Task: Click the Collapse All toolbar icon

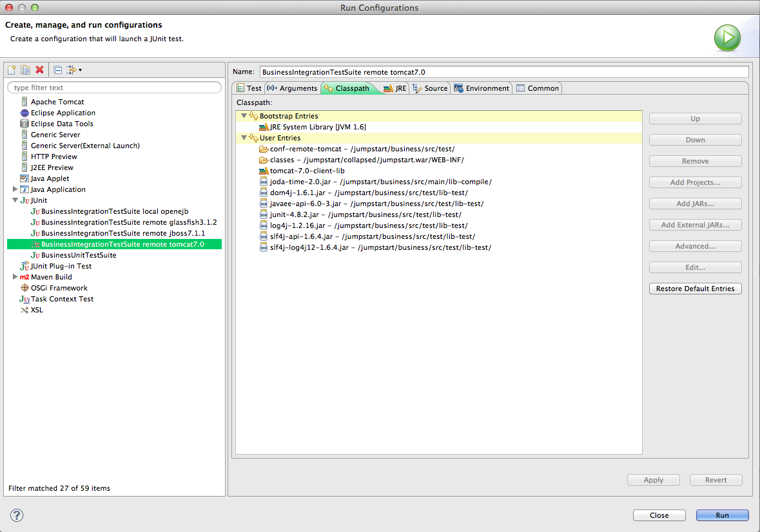Action: pyautogui.click(x=57, y=70)
